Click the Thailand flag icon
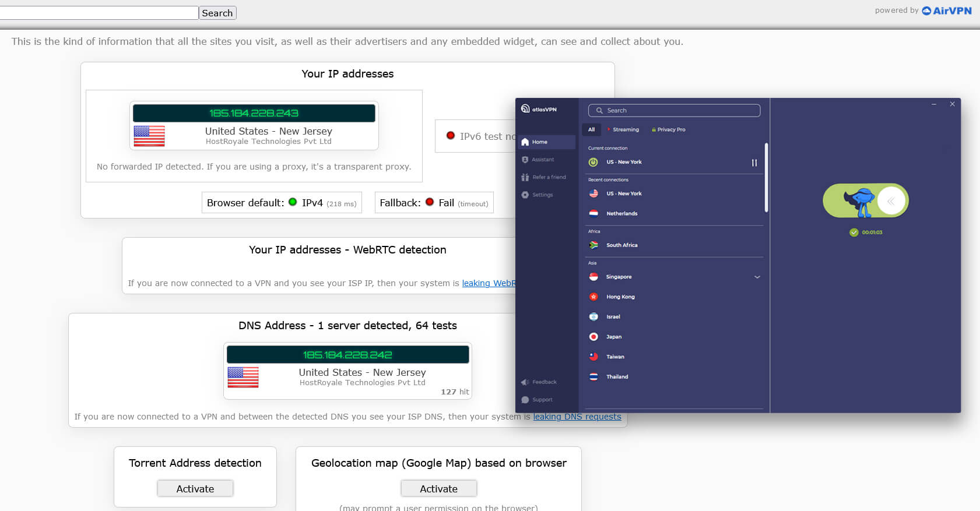The image size is (980, 511). (x=593, y=376)
